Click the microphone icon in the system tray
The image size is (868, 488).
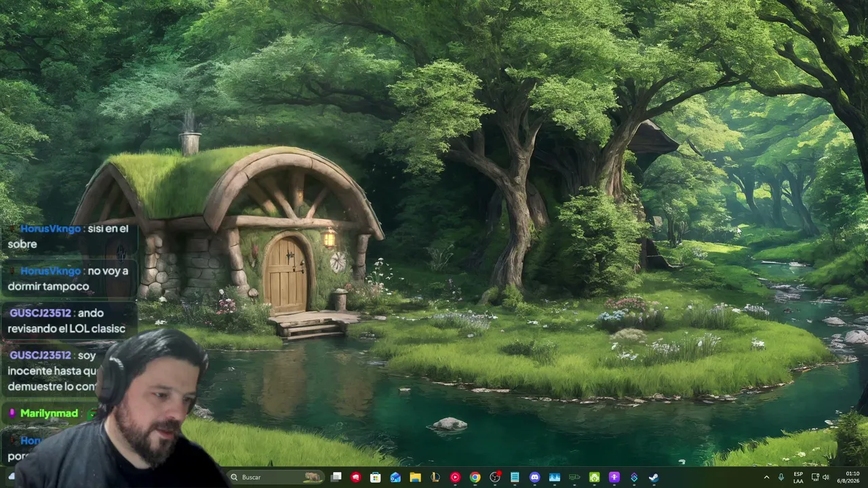pyautogui.click(x=781, y=477)
